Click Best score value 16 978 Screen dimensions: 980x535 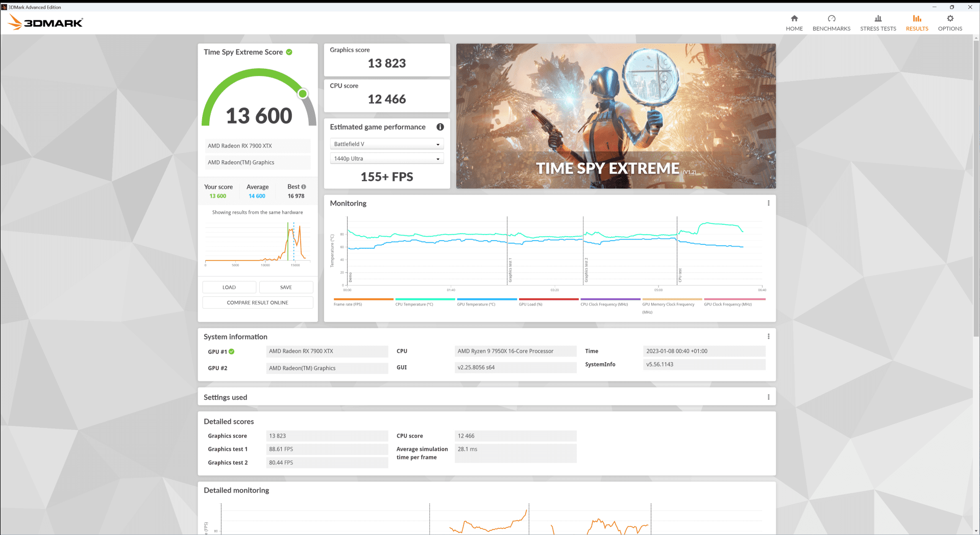296,196
